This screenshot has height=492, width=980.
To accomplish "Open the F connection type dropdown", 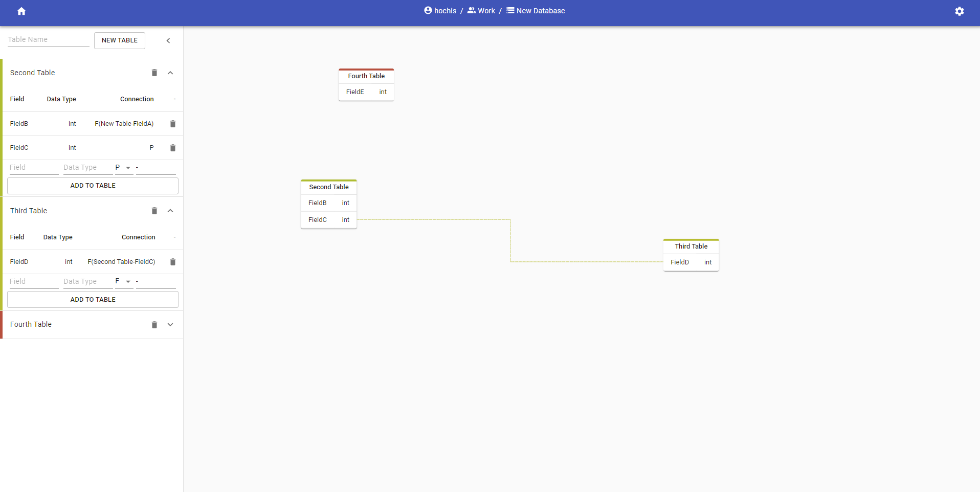I will point(124,282).
